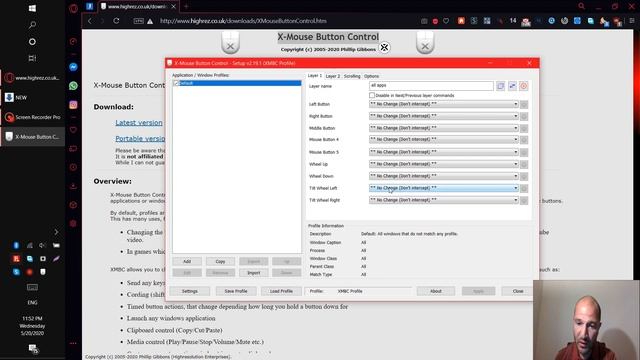Click the red adblocker icon in the address bar
640x360 pixels.
[x=435, y=21]
